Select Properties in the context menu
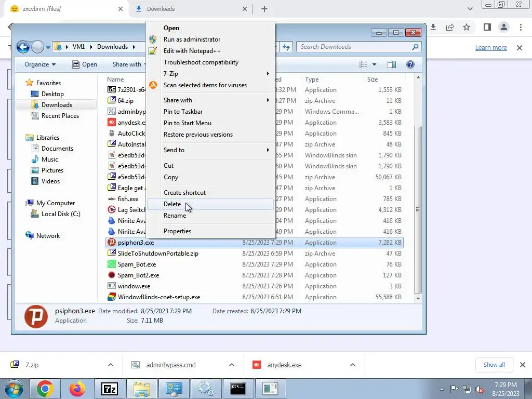The height and width of the screenshot is (399, 532). pyautogui.click(x=210, y=231)
